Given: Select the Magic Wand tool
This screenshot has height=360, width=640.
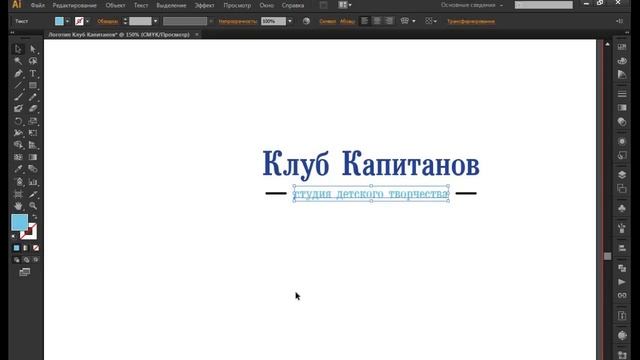Looking at the screenshot, I should tap(18, 61).
